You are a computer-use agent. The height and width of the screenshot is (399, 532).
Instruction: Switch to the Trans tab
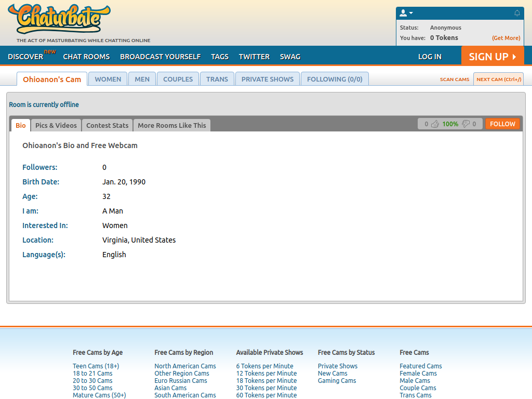(x=217, y=79)
